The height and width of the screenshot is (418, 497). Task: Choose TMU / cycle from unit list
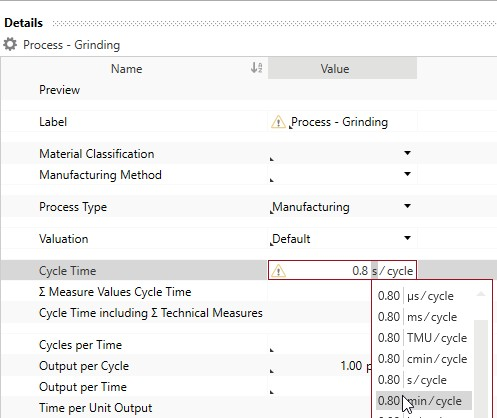[424, 338]
